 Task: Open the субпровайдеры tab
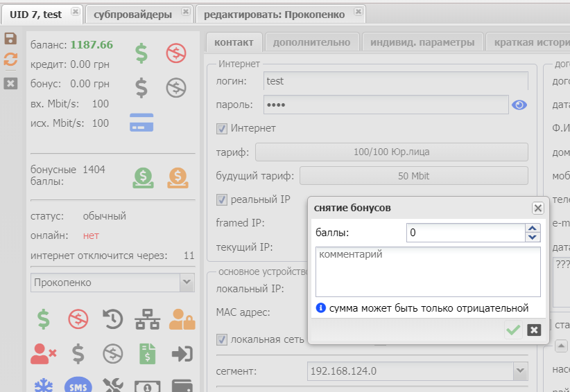(133, 13)
